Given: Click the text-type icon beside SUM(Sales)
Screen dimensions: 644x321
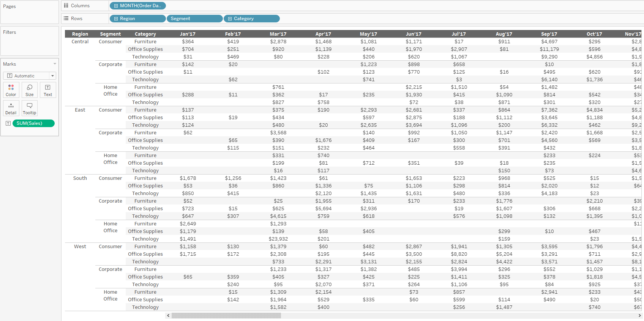Looking at the screenshot, I should pyautogui.click(x=8, y=123).
